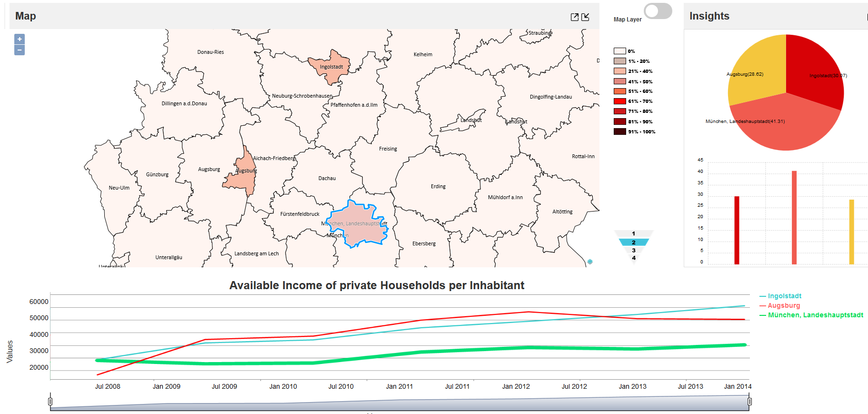
Task: Click the Donau-Ries district on map
Action: click(x=210, y=52)
